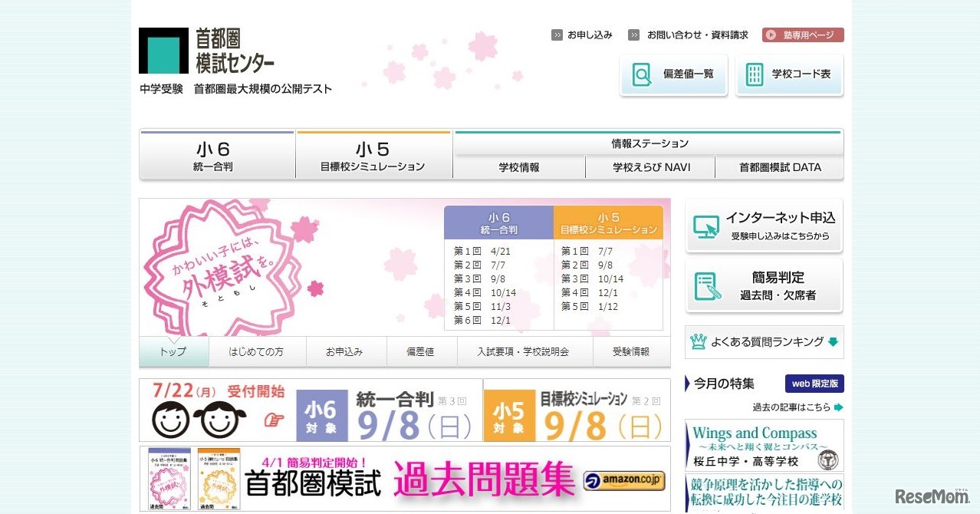Expand よくある質問ランキング with down arrow
This screenshot has width=980, height=514.
(833, 342)
